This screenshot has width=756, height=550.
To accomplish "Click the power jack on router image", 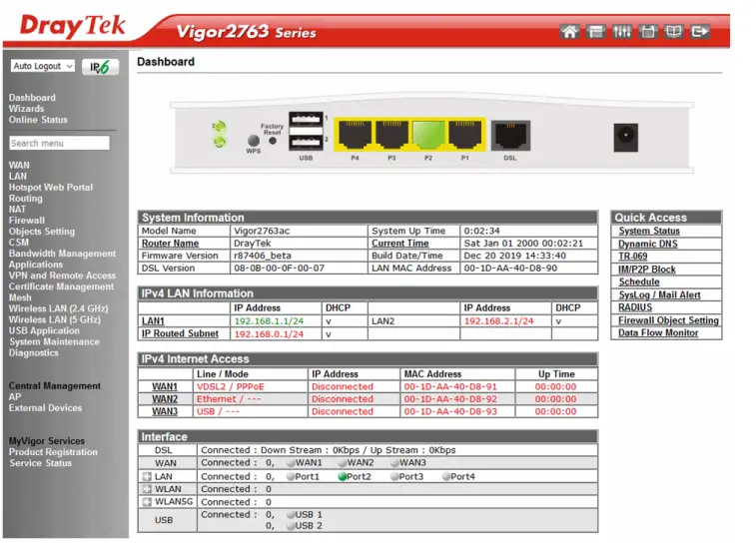I will [626, 137].
